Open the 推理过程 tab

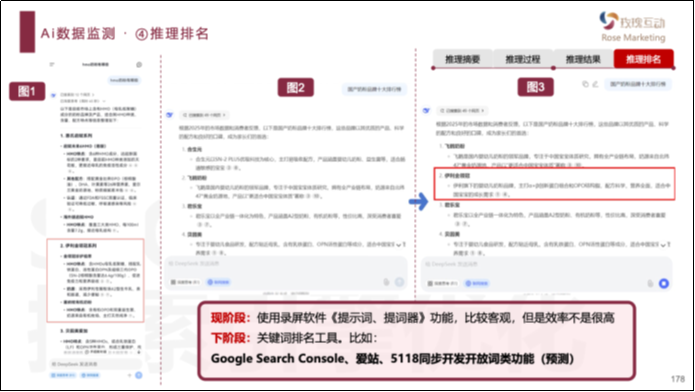click(x=523, y=59)
